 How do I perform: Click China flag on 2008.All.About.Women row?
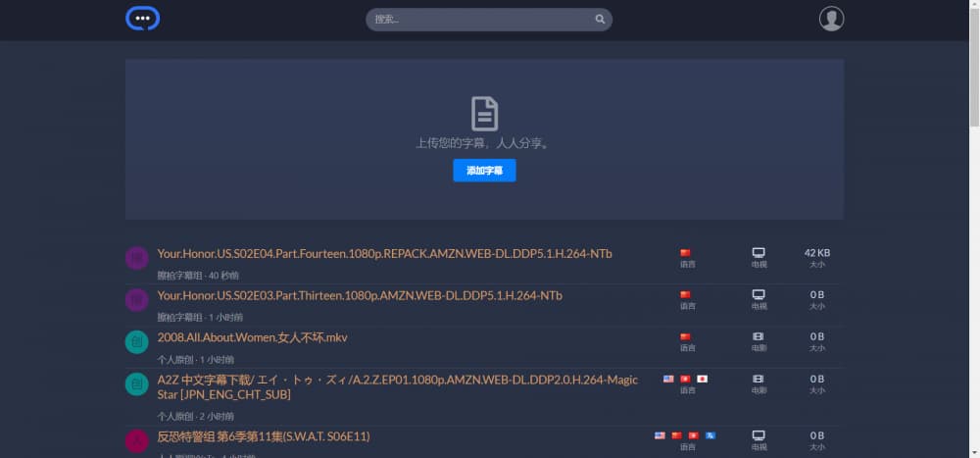[686, 336]
